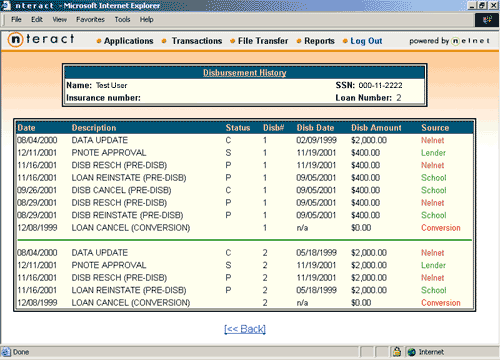Click status C in the DISB CANCEL row
500x360 pixels.
228,190
